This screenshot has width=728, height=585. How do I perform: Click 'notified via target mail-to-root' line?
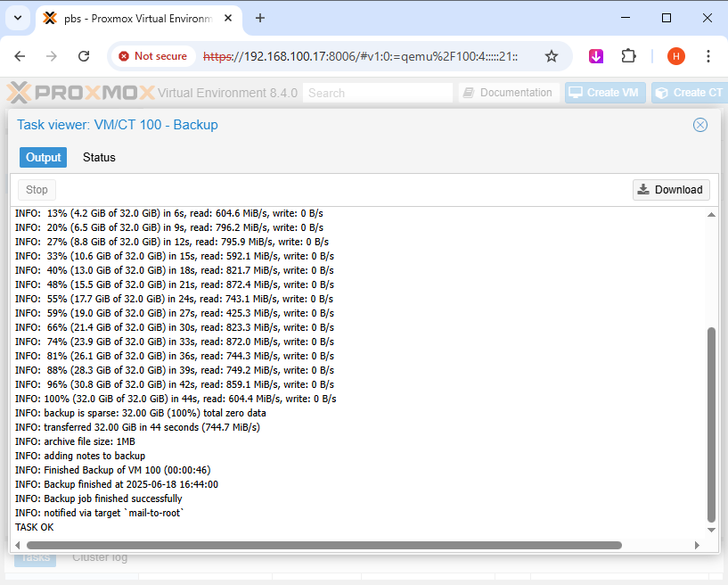pos(100,513)
